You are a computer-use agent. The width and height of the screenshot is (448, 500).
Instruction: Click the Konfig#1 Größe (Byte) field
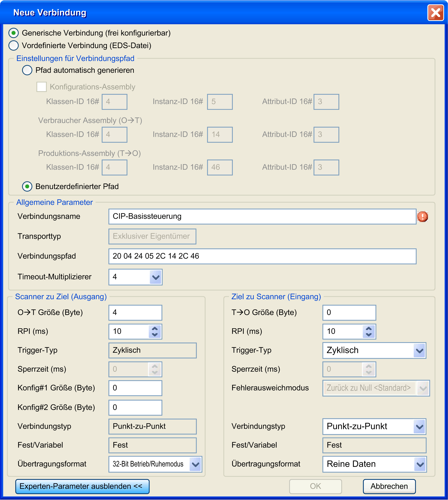click(135, 388)
